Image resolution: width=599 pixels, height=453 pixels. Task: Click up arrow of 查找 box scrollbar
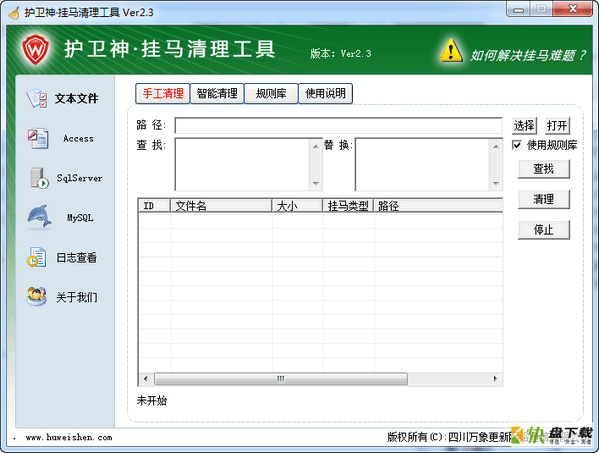(x=316, y=146)
